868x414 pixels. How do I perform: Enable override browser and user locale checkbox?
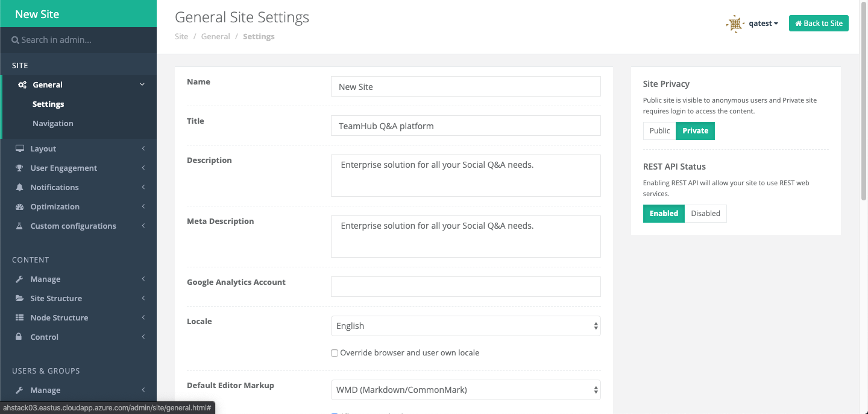coord(335,353)
